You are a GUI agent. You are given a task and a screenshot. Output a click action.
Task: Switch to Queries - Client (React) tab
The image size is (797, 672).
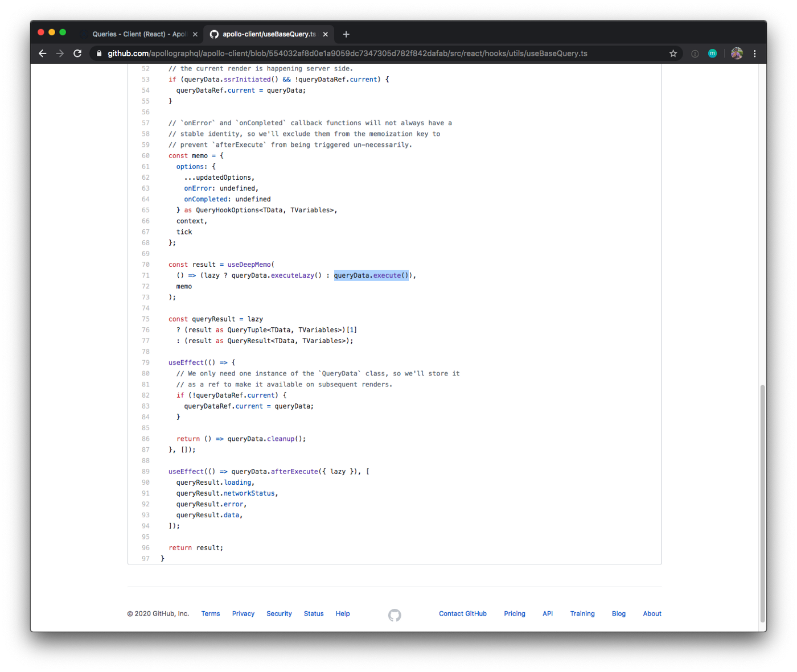point(139,34)
